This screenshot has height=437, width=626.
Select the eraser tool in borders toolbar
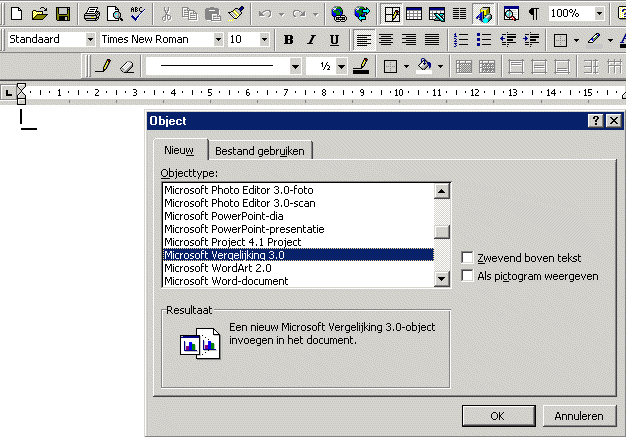(127, 67)
